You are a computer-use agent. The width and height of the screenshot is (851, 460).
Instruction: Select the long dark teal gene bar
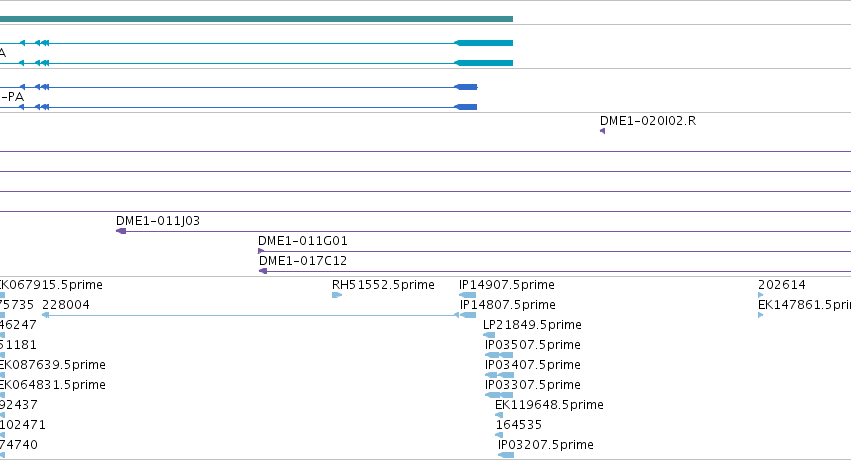pos(256,19)
